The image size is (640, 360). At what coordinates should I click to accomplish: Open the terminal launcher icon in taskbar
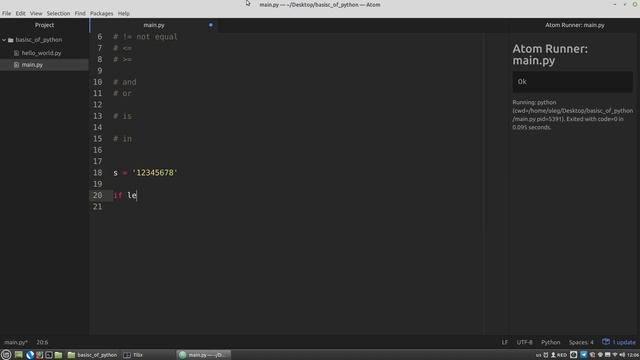pyautogui.click(x=49, y=355)
